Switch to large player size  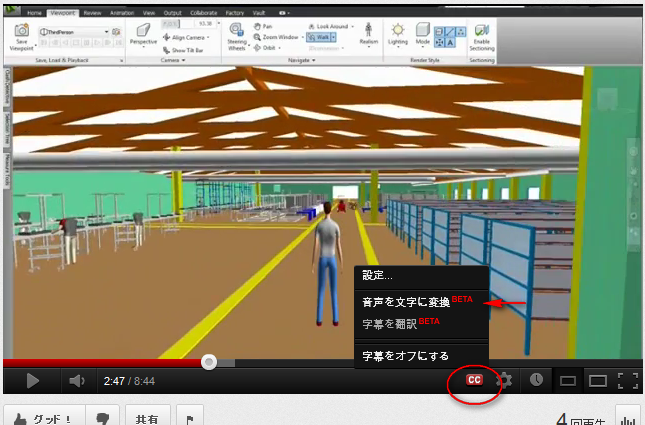pos(597,381)
